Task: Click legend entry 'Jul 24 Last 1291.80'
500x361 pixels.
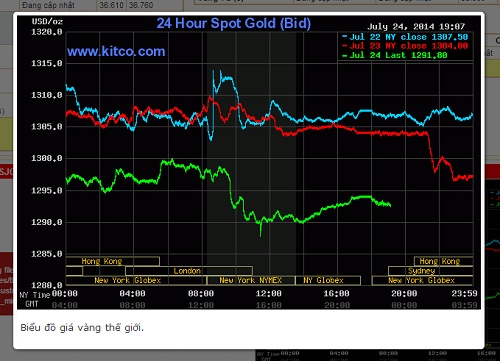Action: [395, 55]
